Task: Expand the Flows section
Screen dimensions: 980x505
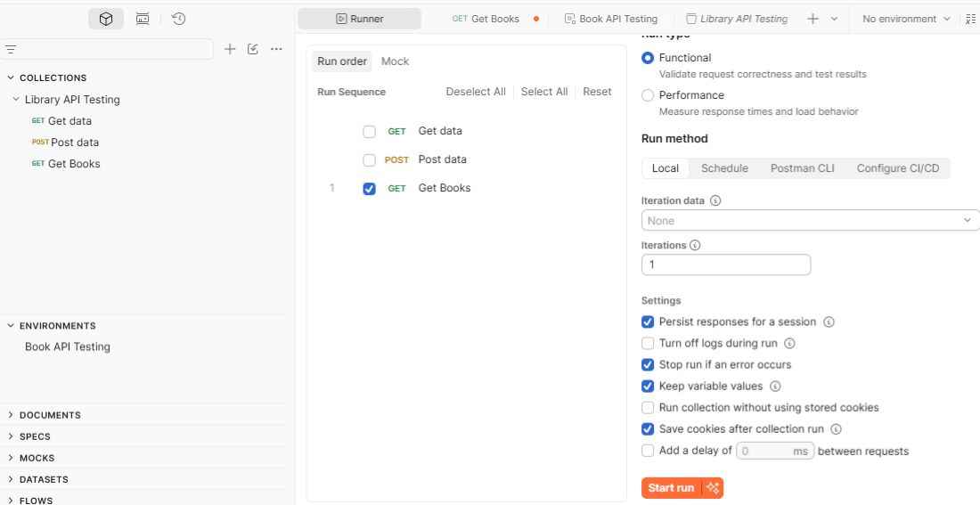Action: 11,500
